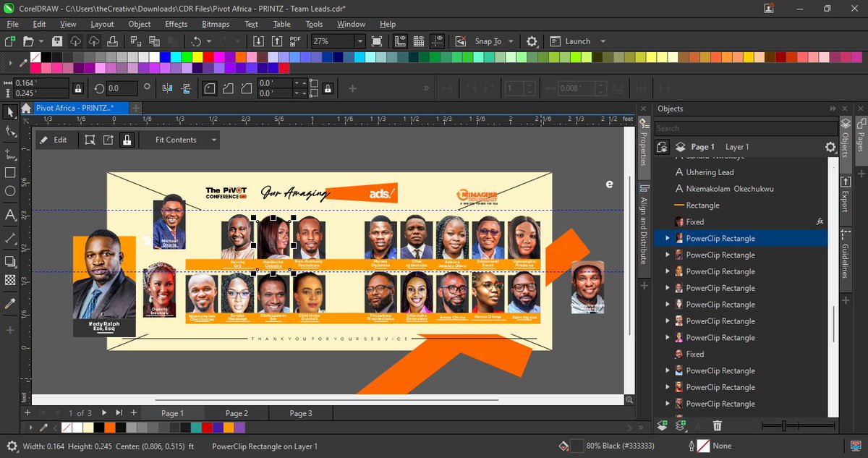Choose the Chamfered corner style
This screenshot has width=868, height=458.
click(x=245, y=88)
